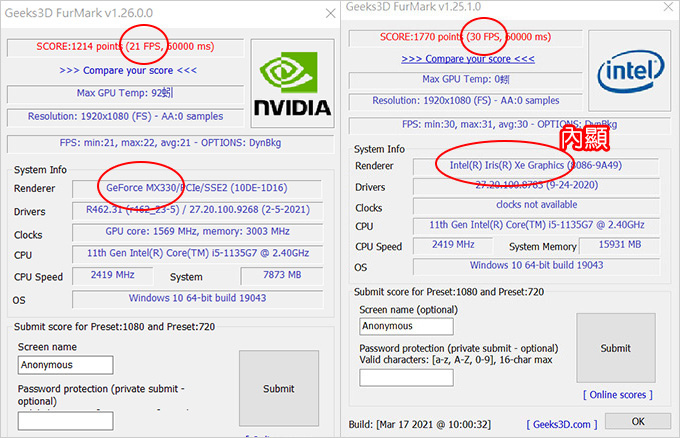Image resolution: width=680 pixels, height=438 pixels.
Task: Select 'SCORE:1214 points' text
Action: click(x=79, y=46)
